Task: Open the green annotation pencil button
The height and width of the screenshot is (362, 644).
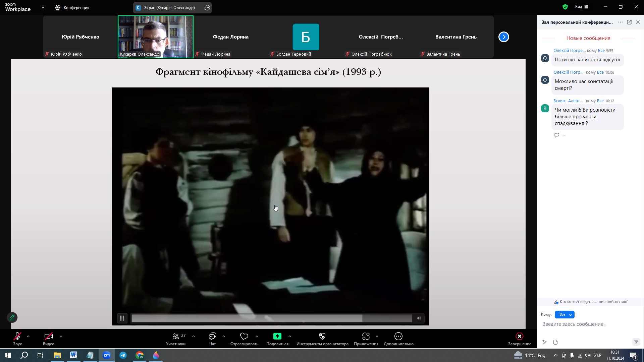Action: pos(12,317)
